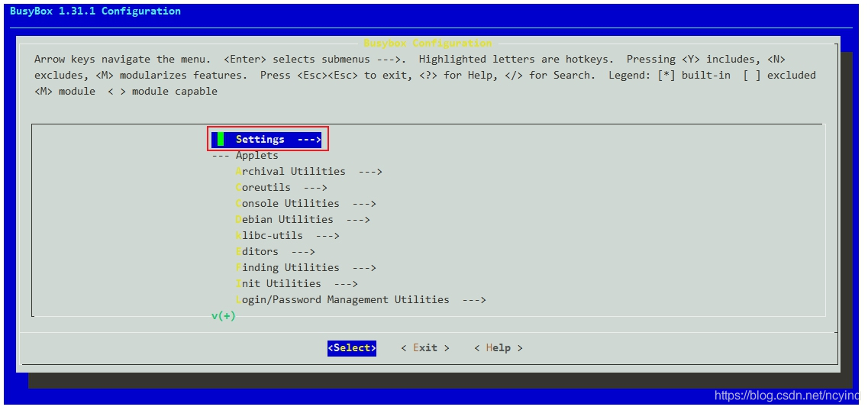Click the Busybox Configuration dialog title
The height and width of the screenshot is (410, 868).
[x=428, y=44]
